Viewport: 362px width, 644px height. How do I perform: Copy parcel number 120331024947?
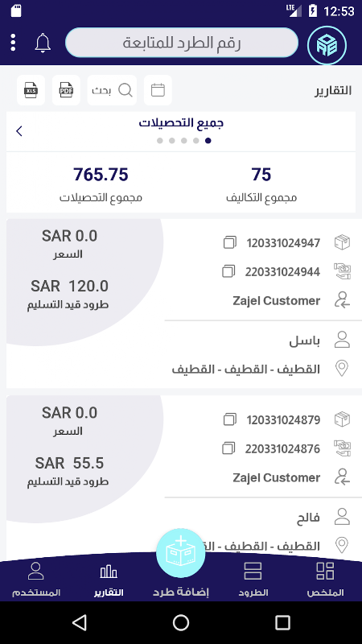point(230,242)
